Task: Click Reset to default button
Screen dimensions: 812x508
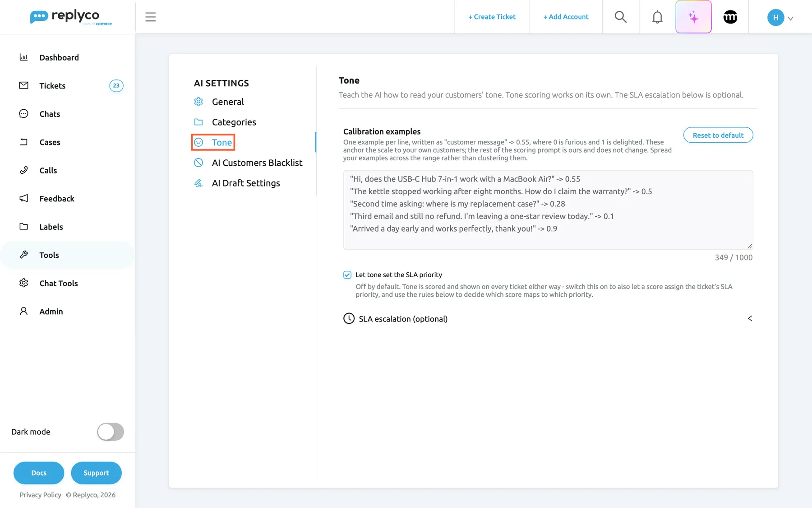Action: [718, 135]
